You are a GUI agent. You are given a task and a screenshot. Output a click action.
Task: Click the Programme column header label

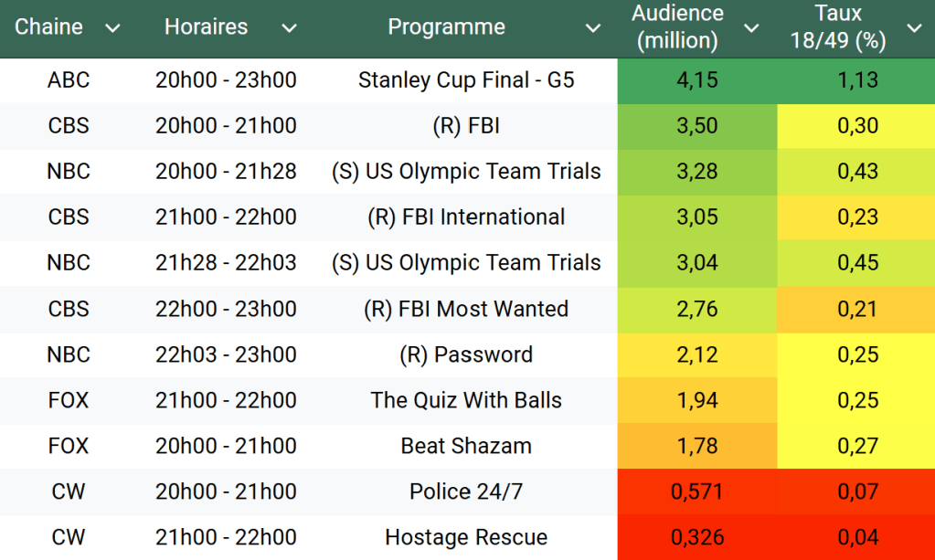click(446, 27)
